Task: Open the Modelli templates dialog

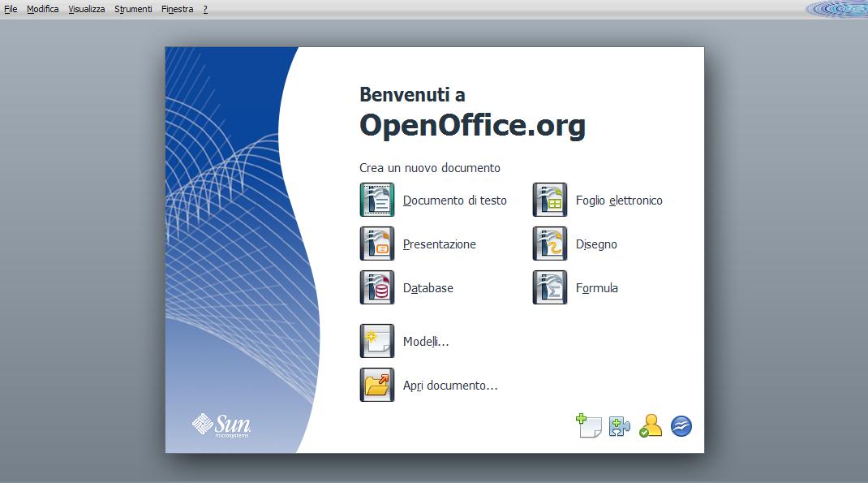Action: pyautogui.click(x=377, y=341)
